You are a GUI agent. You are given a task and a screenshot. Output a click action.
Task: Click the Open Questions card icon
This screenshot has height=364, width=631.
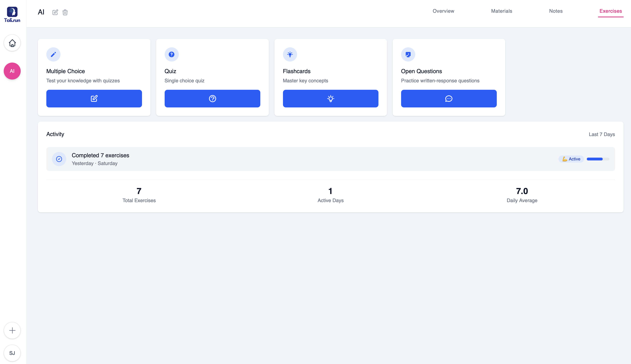[408, 54]
